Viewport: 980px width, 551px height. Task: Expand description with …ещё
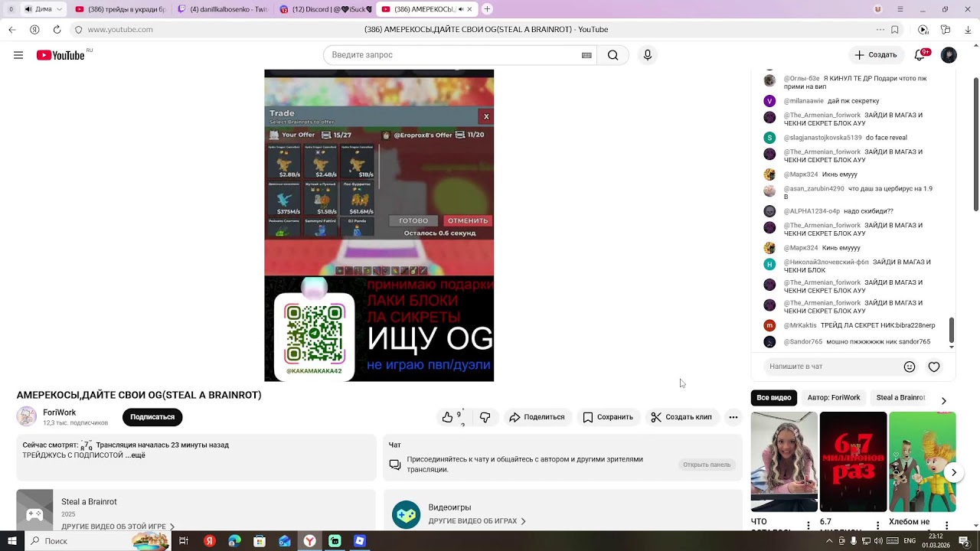(136, 455)
